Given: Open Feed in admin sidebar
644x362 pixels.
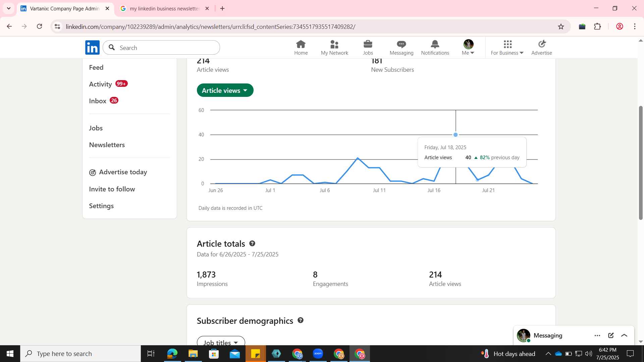Looking at the screenshot, I should click(96, 67).
